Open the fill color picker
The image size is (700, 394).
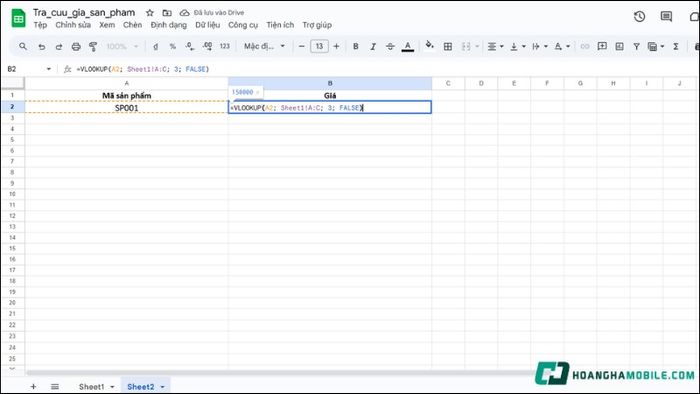pyautogui.click(x=429, y=46)
